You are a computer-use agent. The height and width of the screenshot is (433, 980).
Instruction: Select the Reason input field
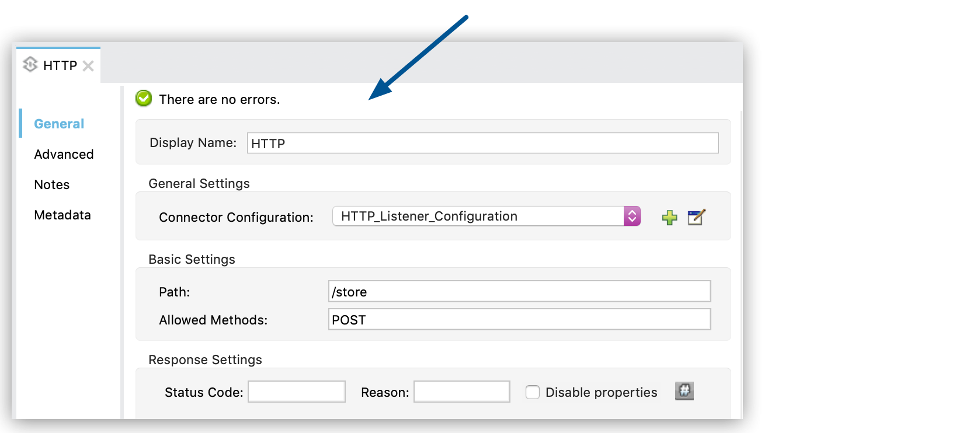pyautogui.click(x=462, y=392)
